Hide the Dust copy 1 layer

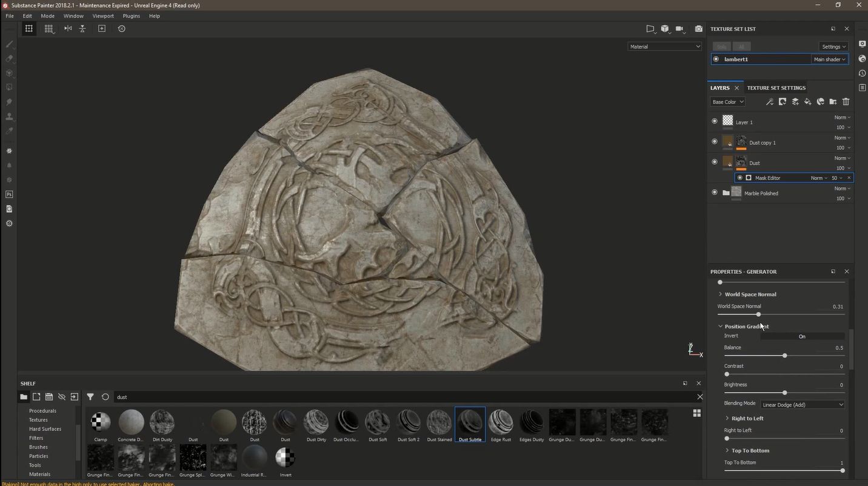[x=715, y=142]
